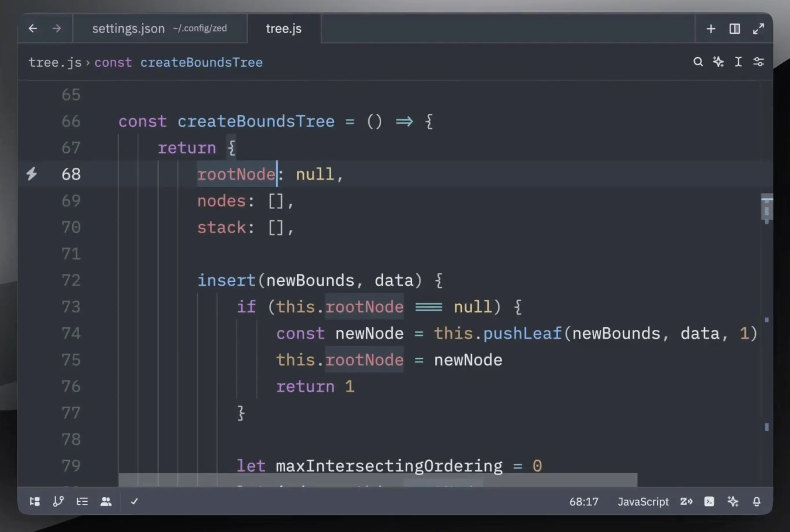The image size is (790, 532).
Task: Toggle inline edit predictions with the Z icon
Action: pyautogui.click(x=686, y=501)
